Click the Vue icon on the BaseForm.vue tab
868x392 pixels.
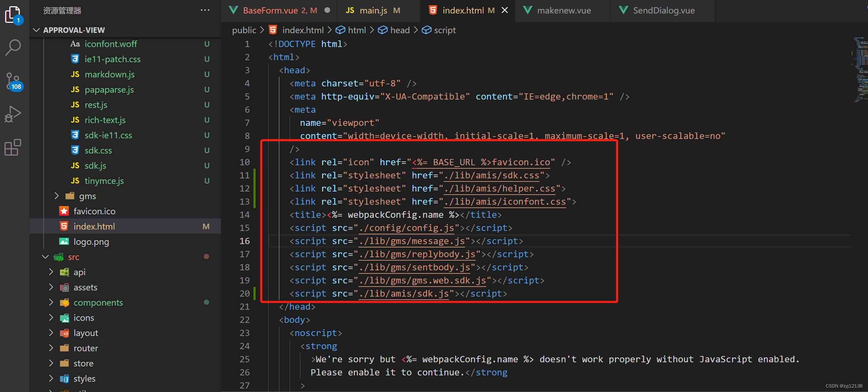click(234, 10)
